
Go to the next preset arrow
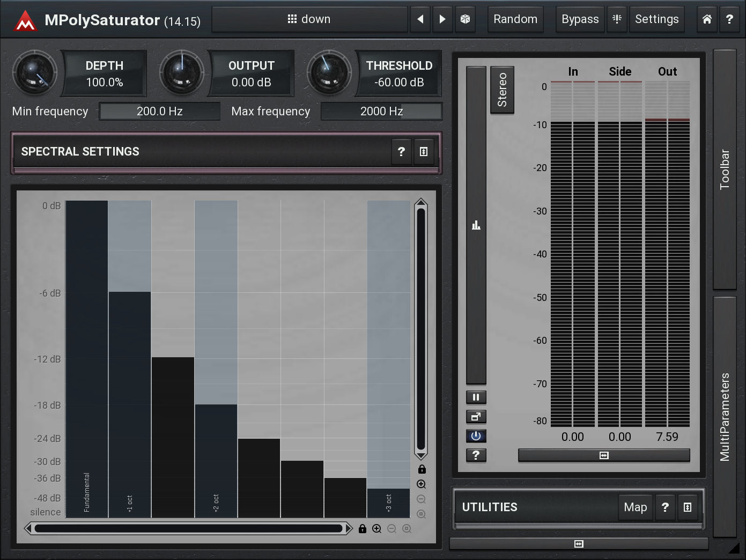pyautogui.click(x=442, y=19)
